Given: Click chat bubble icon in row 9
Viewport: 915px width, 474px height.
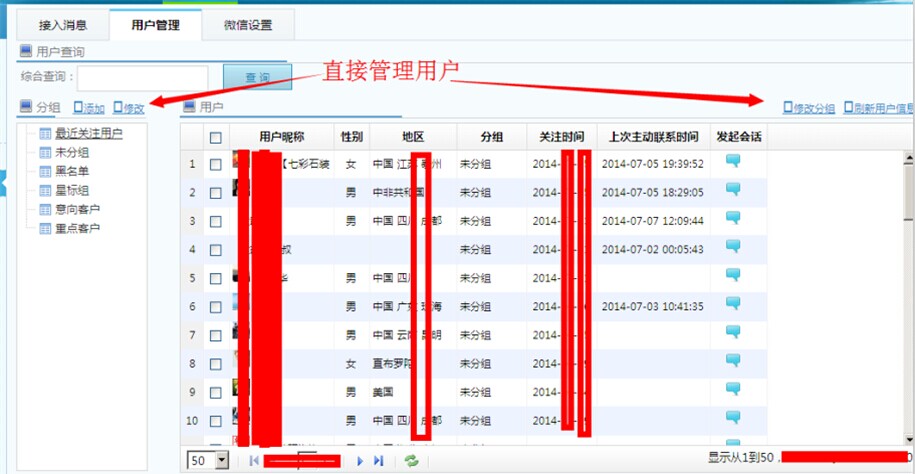Looking at the screenshot, I should [x=734, y=390].
